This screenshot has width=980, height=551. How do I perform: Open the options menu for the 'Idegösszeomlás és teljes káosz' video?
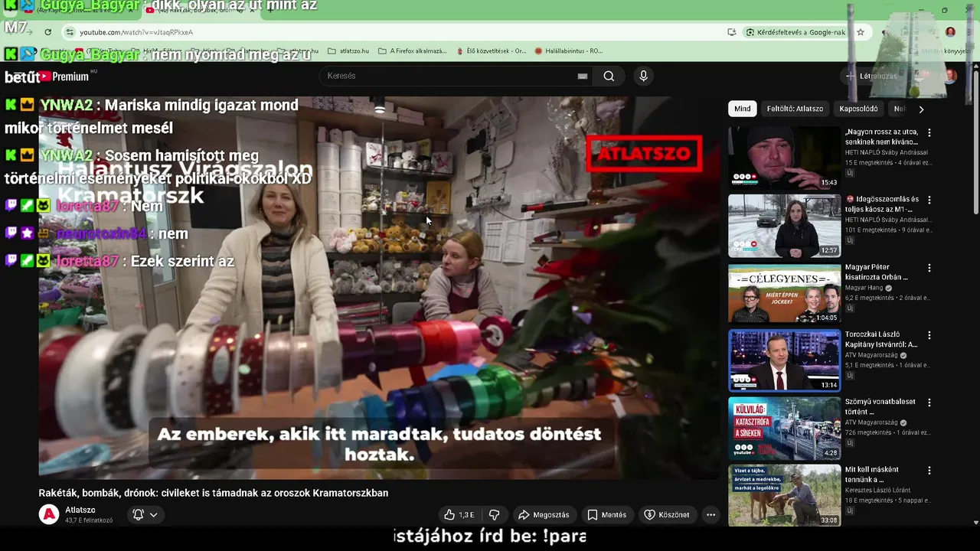click(929, 200)
